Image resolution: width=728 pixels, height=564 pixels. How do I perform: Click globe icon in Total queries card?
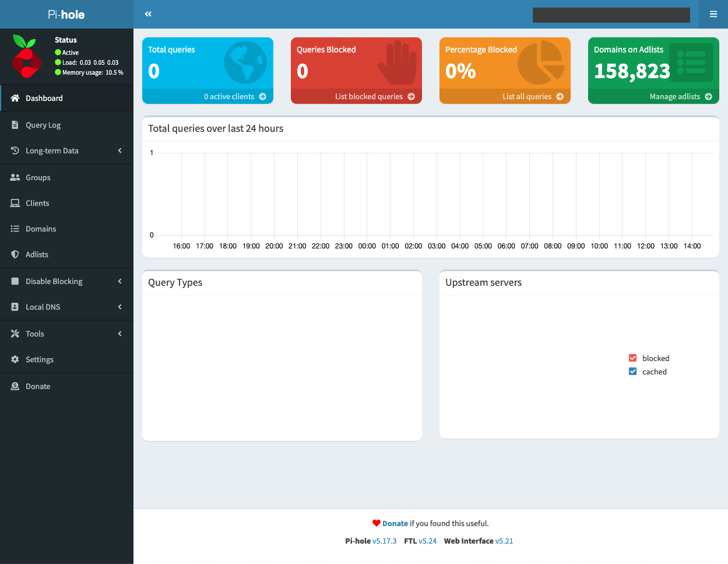click(245, 62)
